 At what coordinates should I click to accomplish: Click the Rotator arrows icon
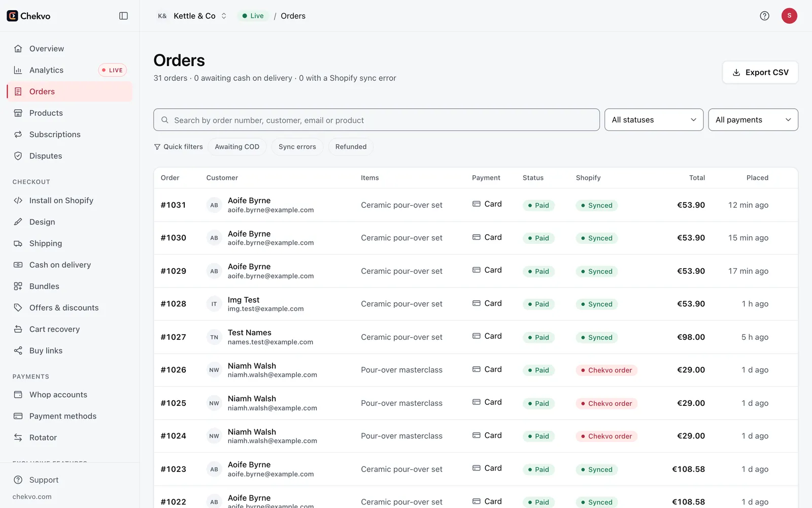(18, 437)
